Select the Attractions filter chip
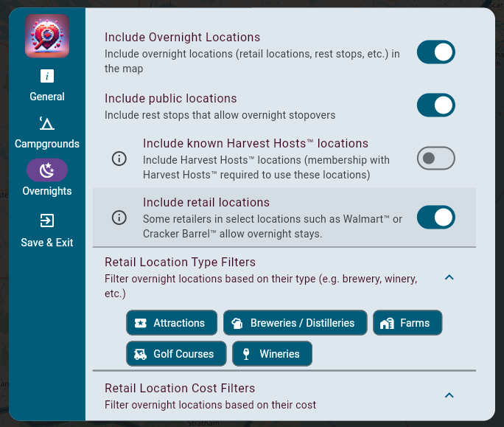The width and height of the screenshot is (504, 427). tap(172, 323)
